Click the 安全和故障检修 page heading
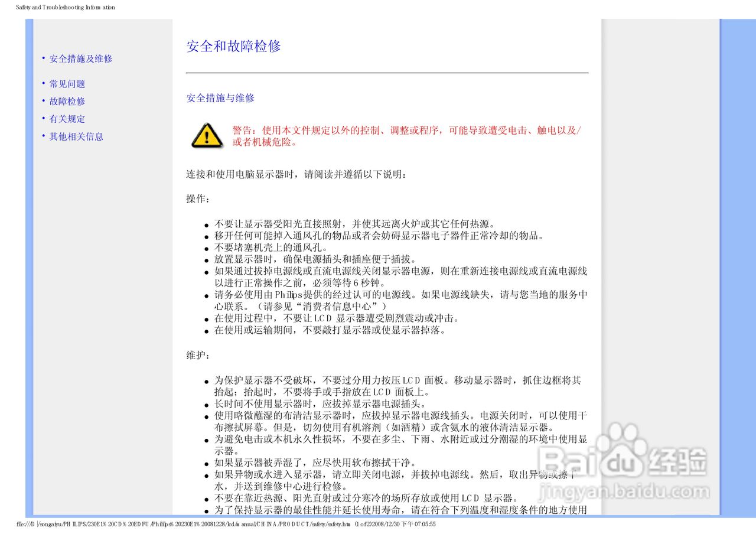Viewport: 756px width, 534px height. point(234,46)
